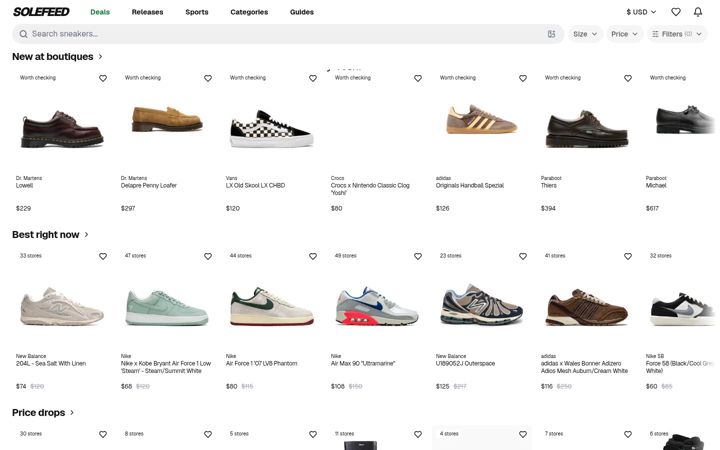This screenshot has height=450, width=720.
Task: Favorite the Air Force 1 '07 LV8 Phantom
Action: click(313, 256)
